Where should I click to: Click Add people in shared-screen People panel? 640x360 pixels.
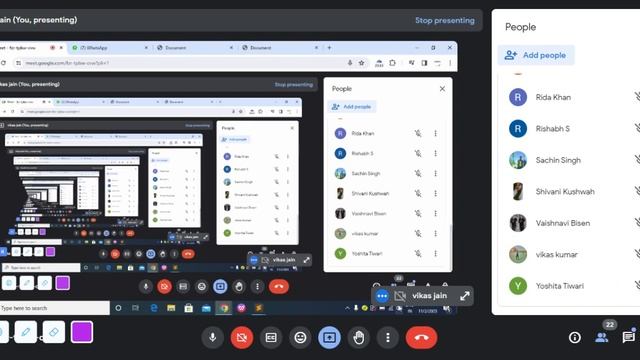click(x=352, y=107)
